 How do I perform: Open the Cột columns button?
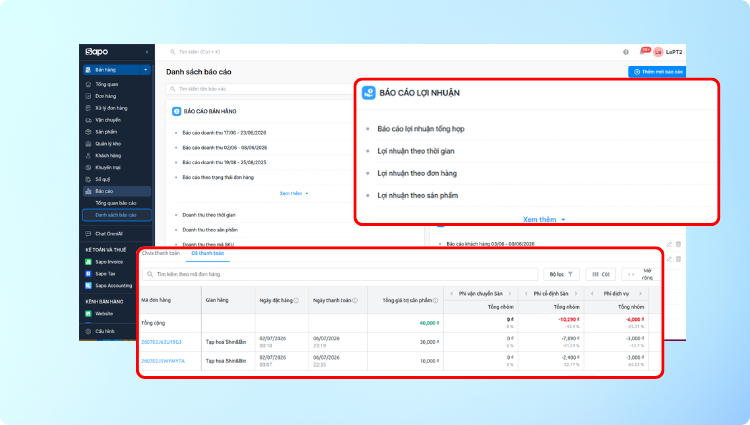pos(601,274)
